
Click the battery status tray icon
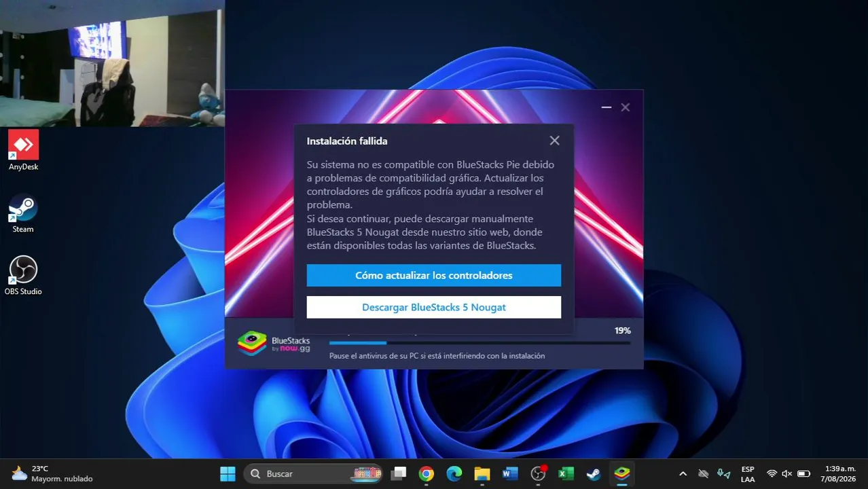tap(803, 473)
